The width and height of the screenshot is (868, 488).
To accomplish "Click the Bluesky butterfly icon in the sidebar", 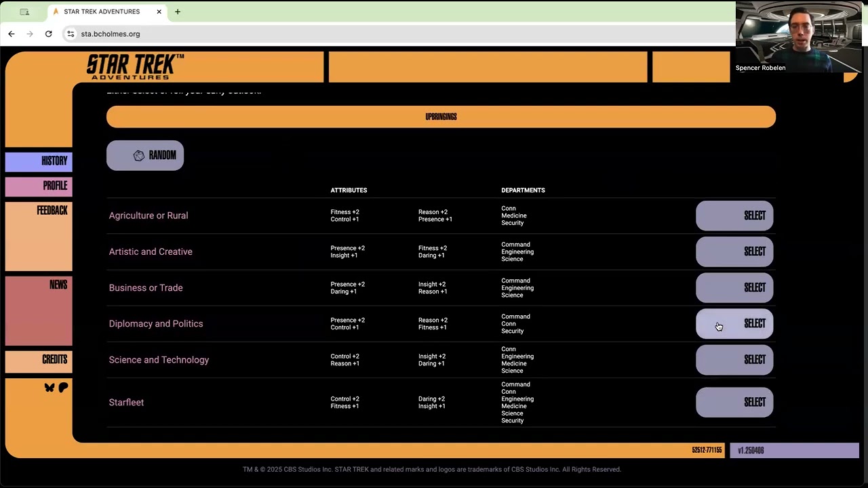I will pyautogui.click(x=50, y=388).
